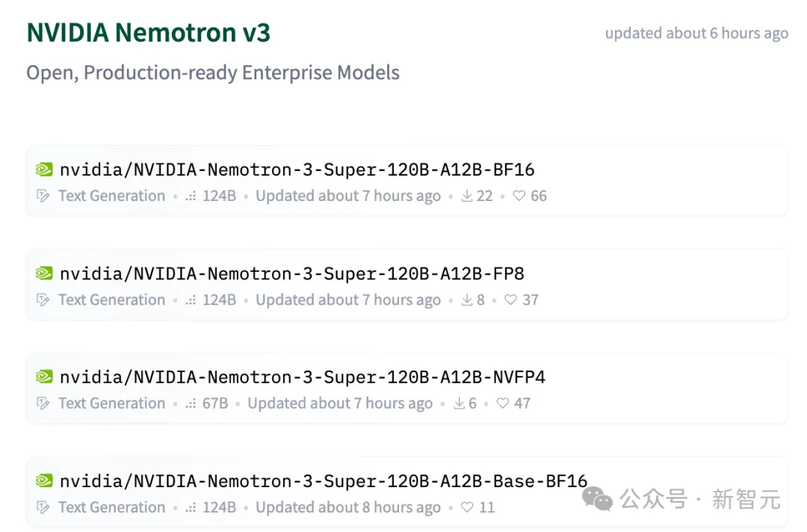
Task: Click the heart icon showing 11 likes
Action: coord(468,507)
